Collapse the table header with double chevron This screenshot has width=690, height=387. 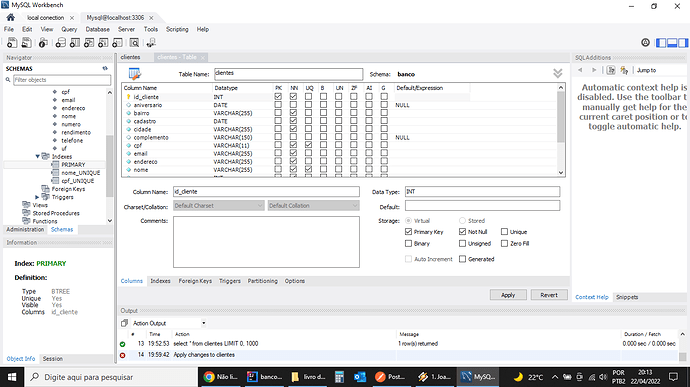[558, 74]
